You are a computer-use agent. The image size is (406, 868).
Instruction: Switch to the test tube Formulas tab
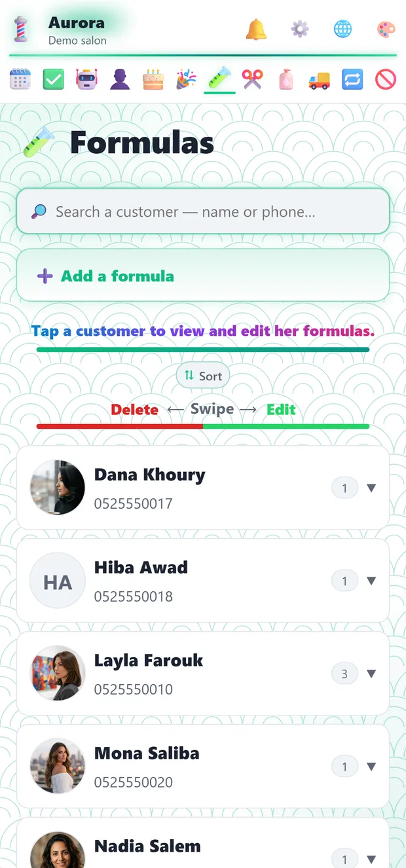[x=219, y=79]
